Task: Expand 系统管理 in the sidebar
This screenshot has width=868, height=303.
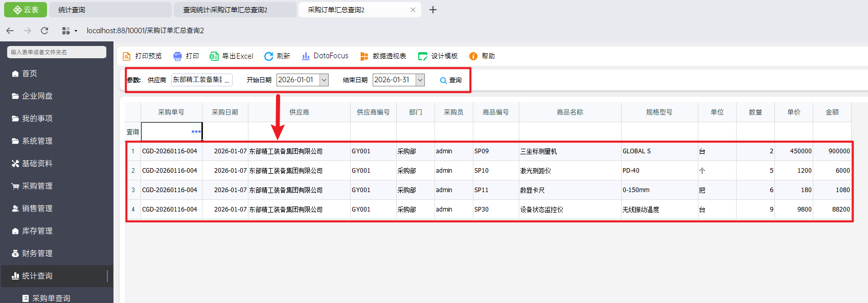Action: click(x=57, y=141)
